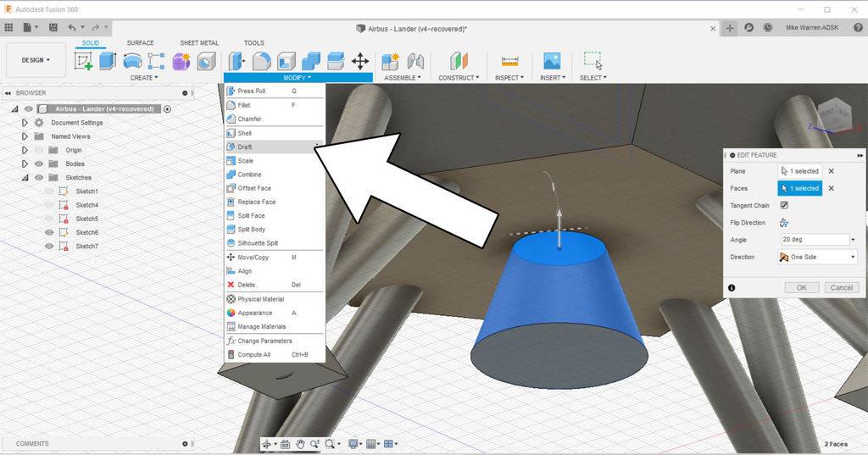
Task: Select the Revolve tool
Action: click(132, 61)
